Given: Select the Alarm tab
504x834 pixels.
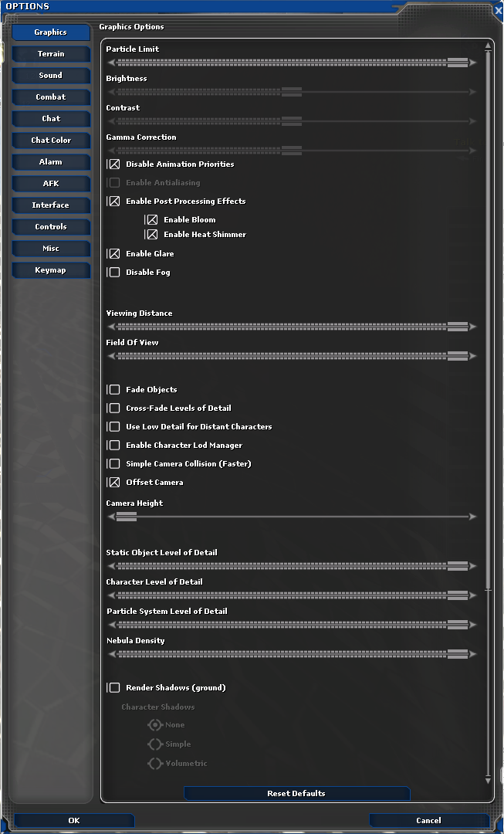Looking at the screenshot, I should (x=50, y=162).
